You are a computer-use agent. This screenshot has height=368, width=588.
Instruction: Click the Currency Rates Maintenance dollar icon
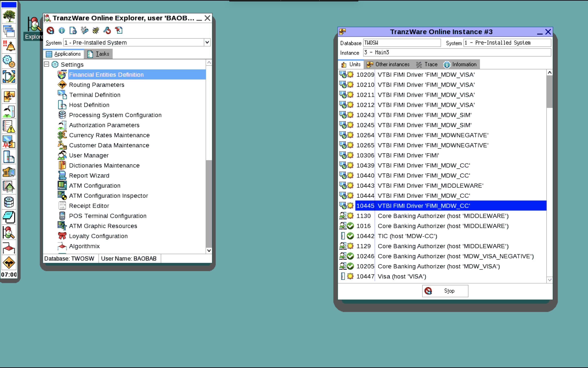pyautogui.click(x=62, y=135)
